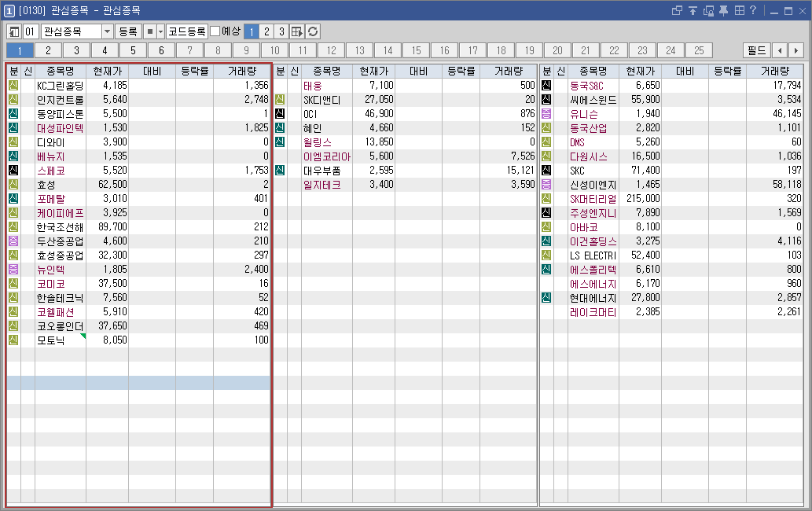Click the group number field showing 01
The width and height of the screenshot is (812, 511).
(x=31, y=31)
